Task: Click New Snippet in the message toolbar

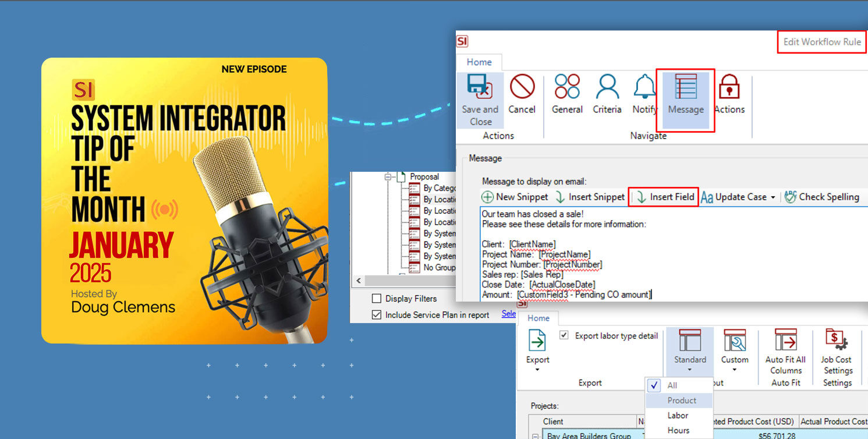Action: 515,197
